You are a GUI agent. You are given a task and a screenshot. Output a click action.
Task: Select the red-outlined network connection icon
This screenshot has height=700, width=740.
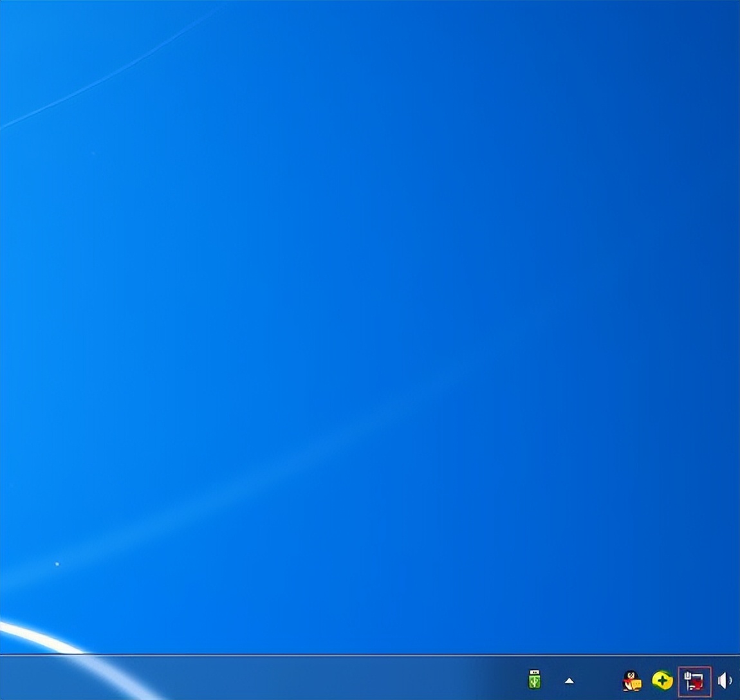694,681
